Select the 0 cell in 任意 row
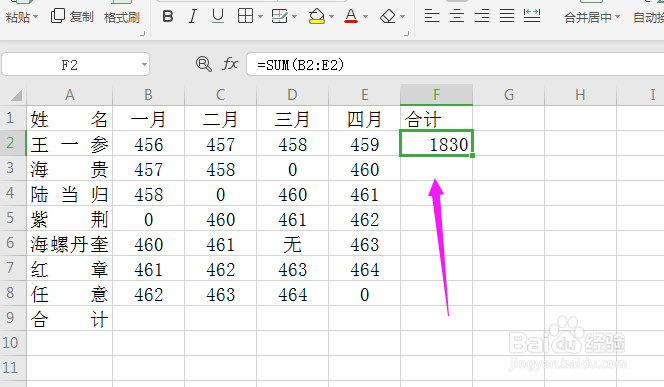The image size is (664, 387). pyautogui.click(x=365, y=293)
